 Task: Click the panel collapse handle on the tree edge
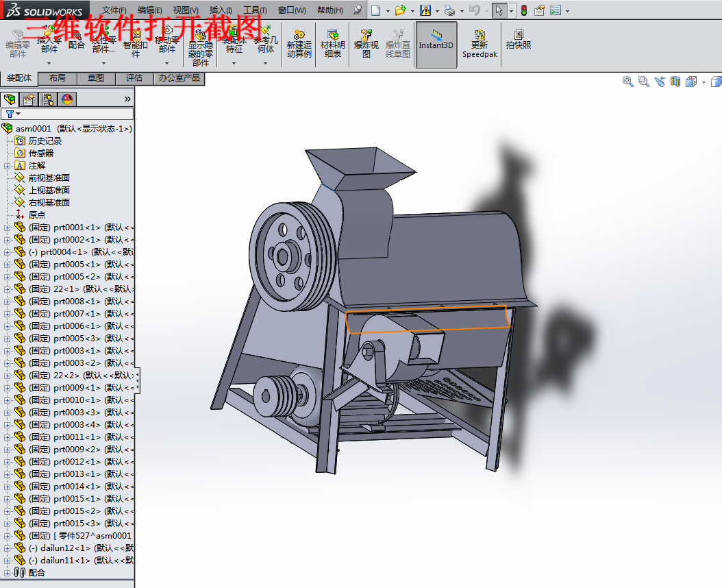[x=137, y=380]
